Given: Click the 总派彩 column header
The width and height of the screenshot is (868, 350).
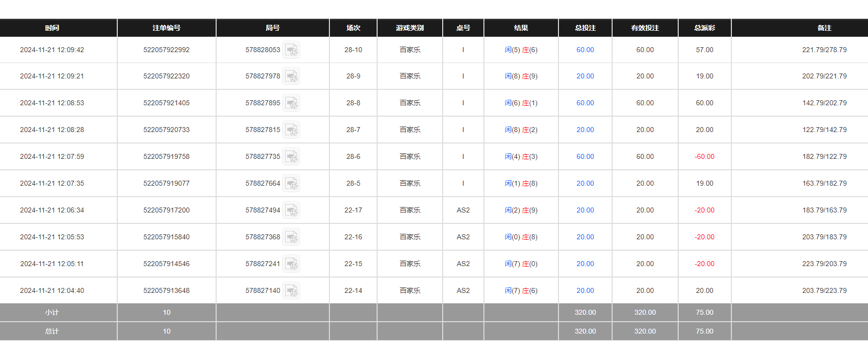Looking at the screenshot, I should [x=704, y=28].
